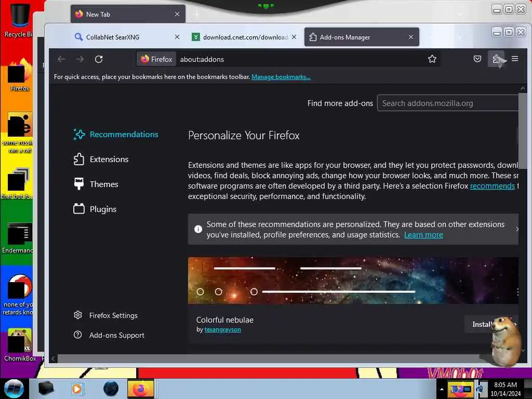Click the Firefox identity badge in address bar
The image size is (532, 399).
(156, 59)
